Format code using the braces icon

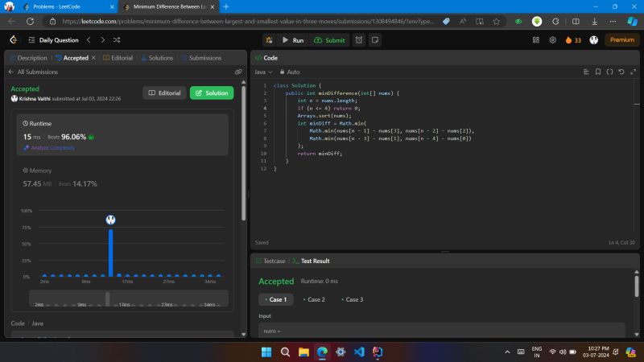tap(609, 72)
